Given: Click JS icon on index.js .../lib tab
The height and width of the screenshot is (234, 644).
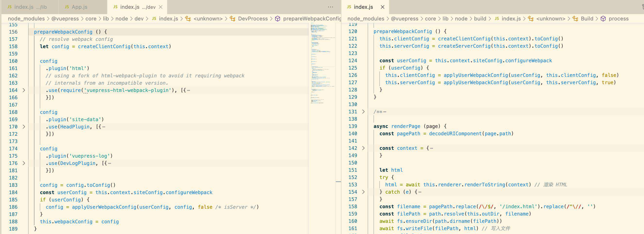Looking at the screenshot, I should [x=9, y=7].
